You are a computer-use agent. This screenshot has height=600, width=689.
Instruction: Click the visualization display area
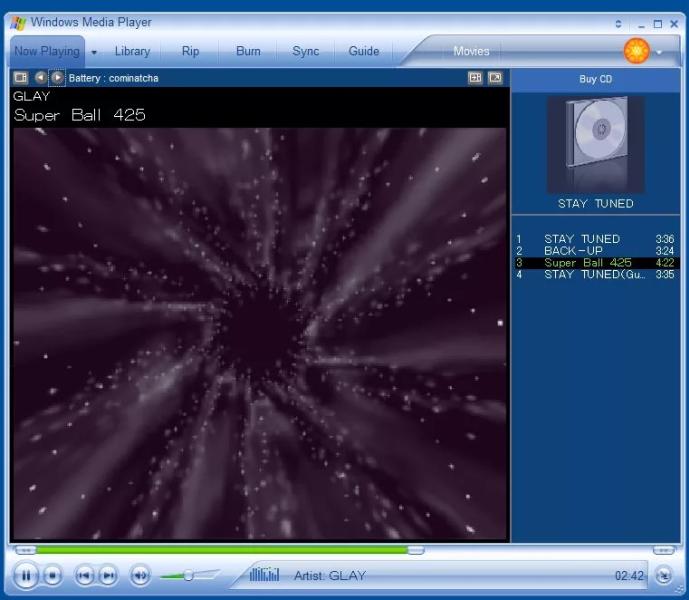260,333
